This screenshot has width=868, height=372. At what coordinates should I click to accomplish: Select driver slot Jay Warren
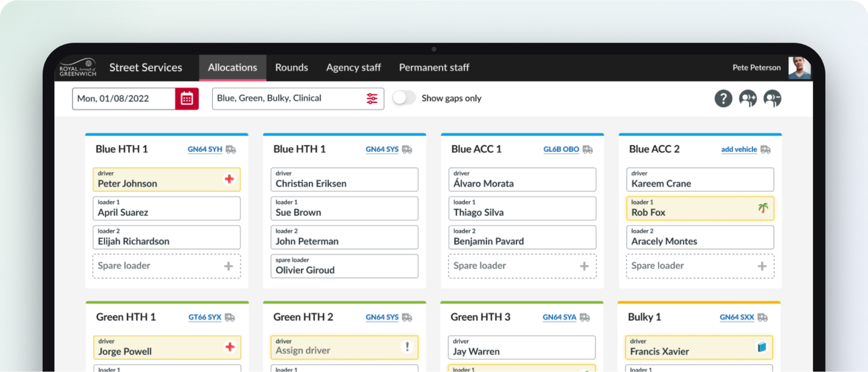[522, 348]
